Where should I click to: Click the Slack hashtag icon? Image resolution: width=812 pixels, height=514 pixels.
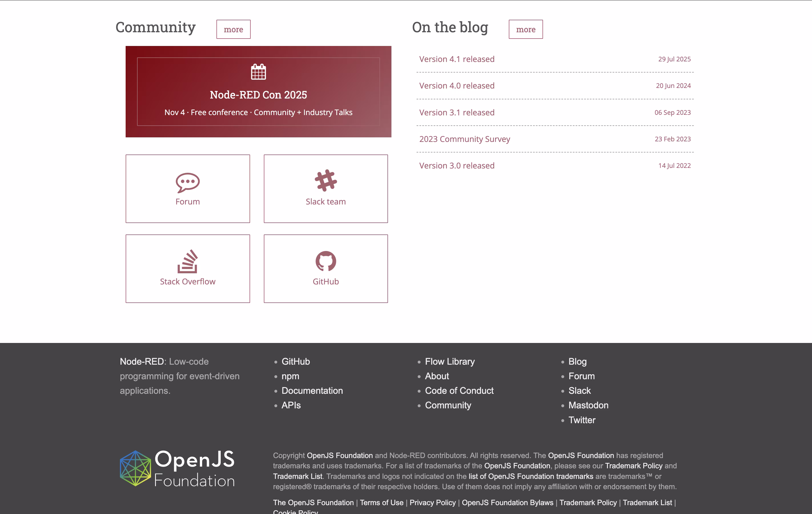(325, 180)
